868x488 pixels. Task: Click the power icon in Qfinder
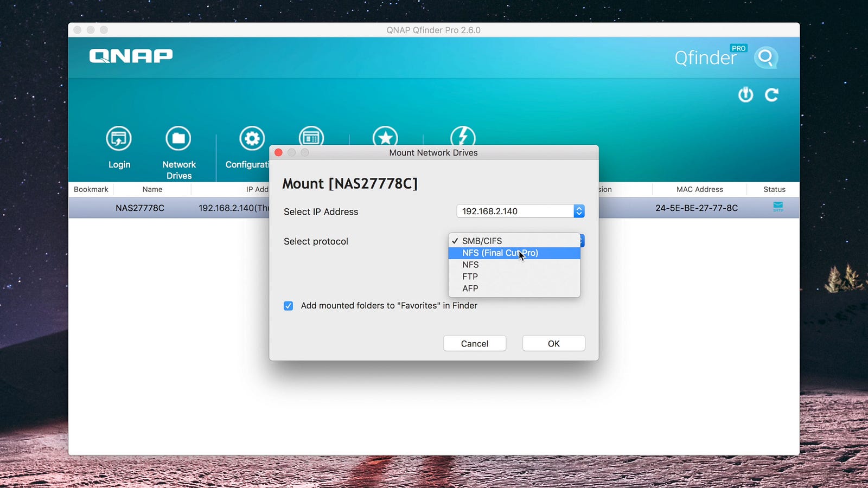tap(745, 95)
